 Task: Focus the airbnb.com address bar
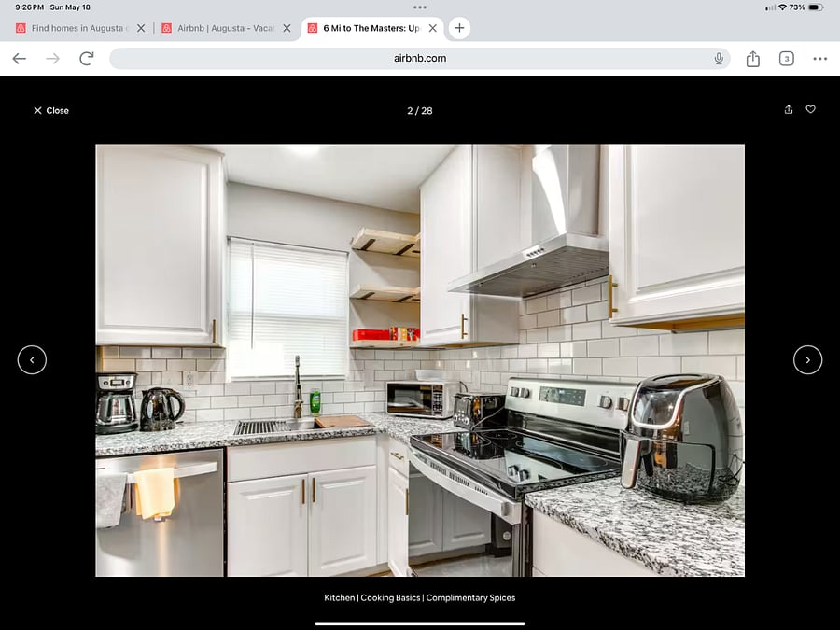[x=419, y=59]
